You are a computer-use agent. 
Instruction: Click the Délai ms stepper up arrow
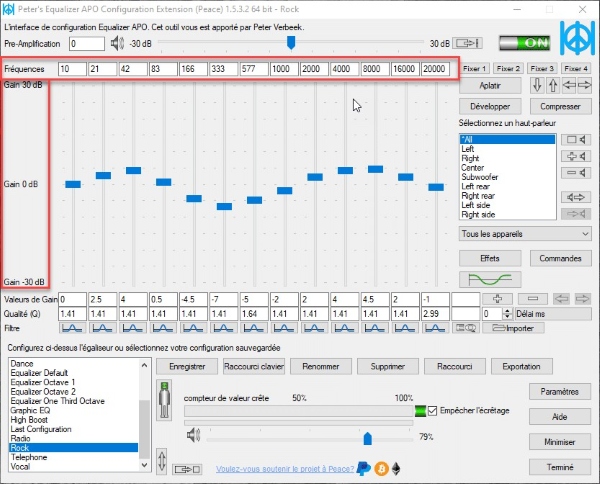[507, 311]
